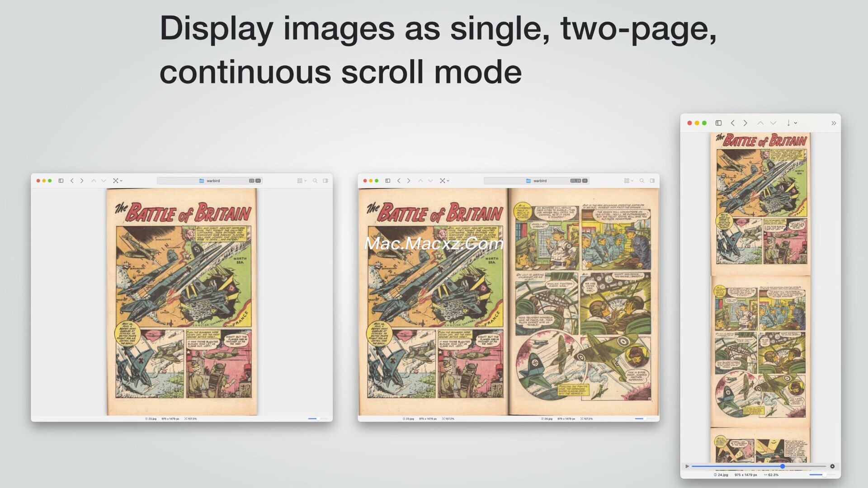Open view mode grid dropdown in single-page window
The height and width of the screenshot is (488, 868).
click(x=302, y=181)
